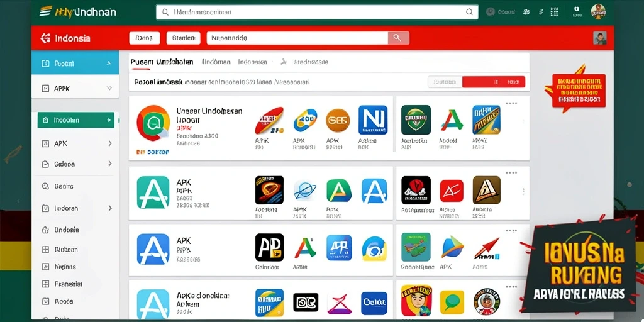Viewport: 644px width, 322px height.
Task: Select the Pranenial sidebar item
Action: coord(68,284)
